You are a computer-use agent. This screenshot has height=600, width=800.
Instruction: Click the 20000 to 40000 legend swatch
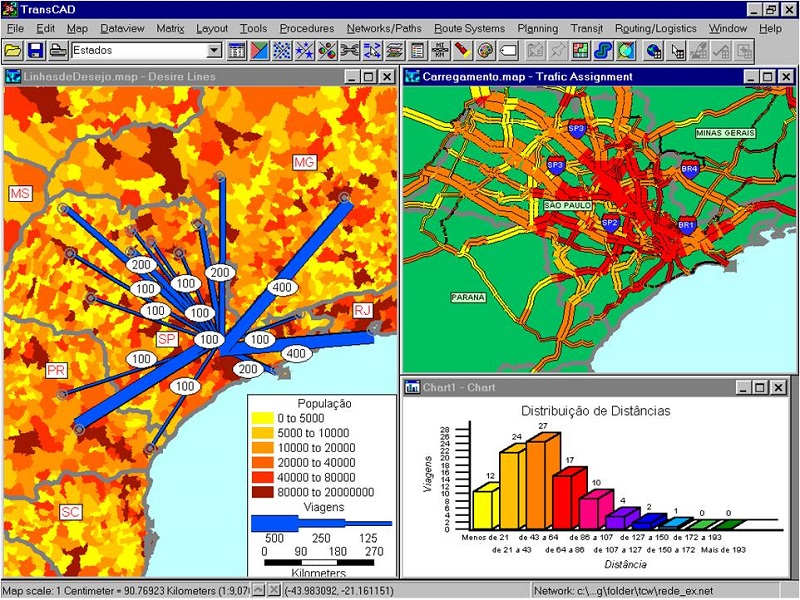pyautogui.click(x=262, y=463)
